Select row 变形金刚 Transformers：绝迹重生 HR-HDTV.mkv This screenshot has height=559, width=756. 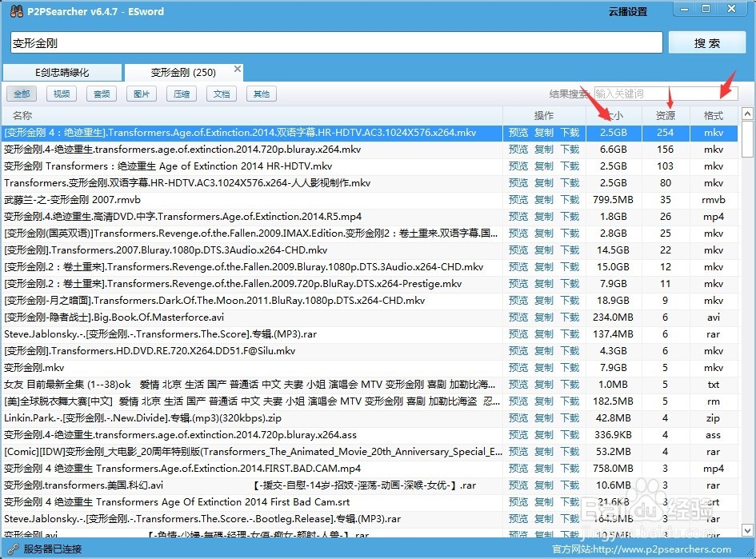370,166
